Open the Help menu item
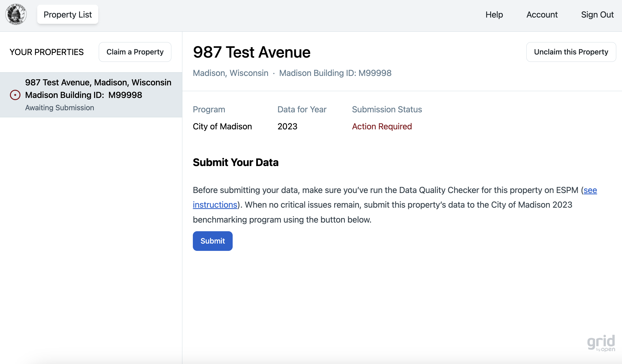The width and height of the screenshot is (622, 364). click(x=494, y=14)
